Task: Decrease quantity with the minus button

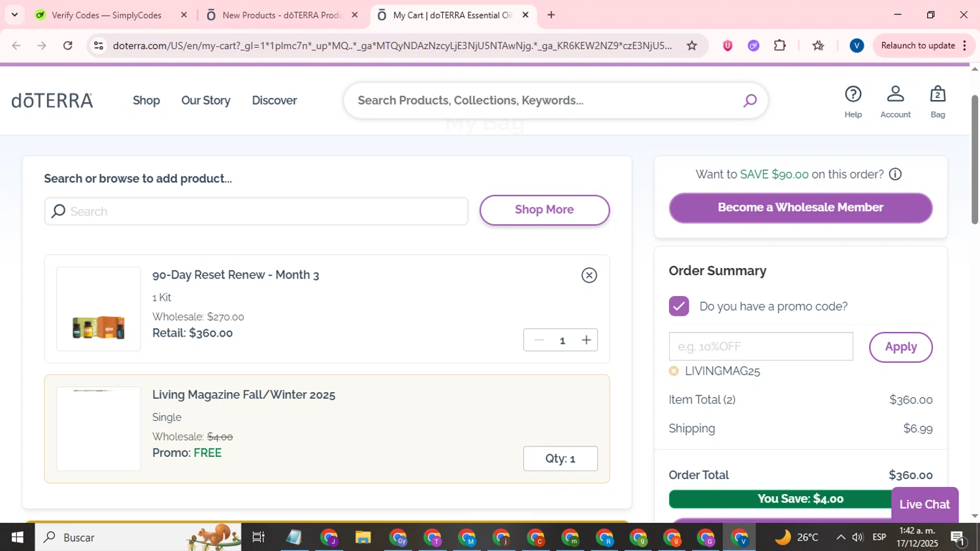Action: (x=538, y=340)
